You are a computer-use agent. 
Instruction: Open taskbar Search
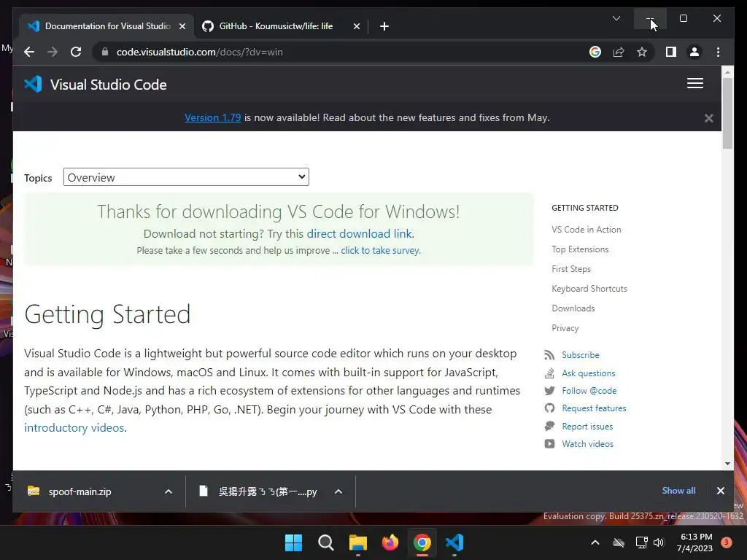pos(326,542)
